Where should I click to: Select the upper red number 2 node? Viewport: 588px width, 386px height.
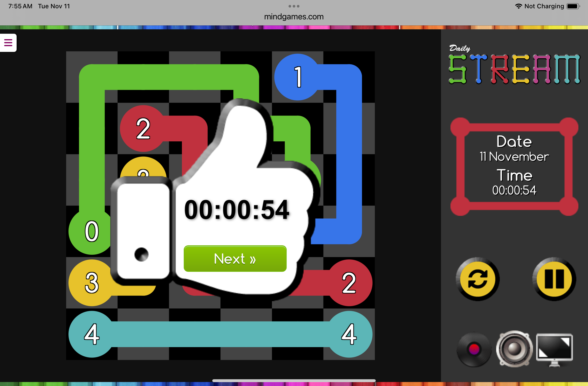(143, 128)
